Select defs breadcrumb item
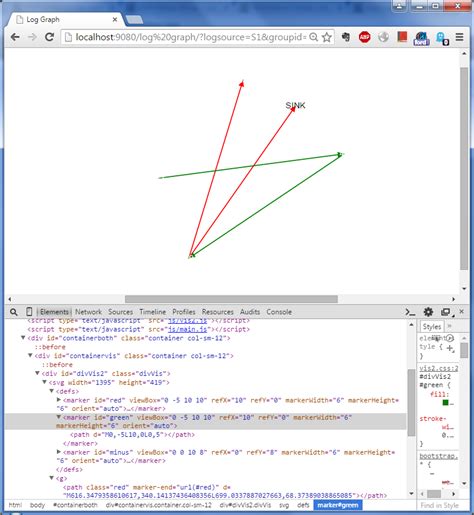This screenshot has height=515, width=474. pos(303,505)
